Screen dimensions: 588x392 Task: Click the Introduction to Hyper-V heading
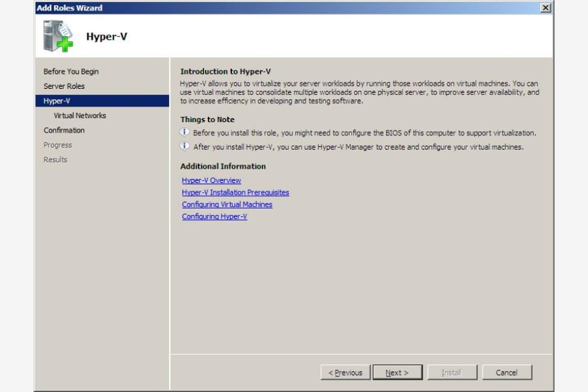225,71
